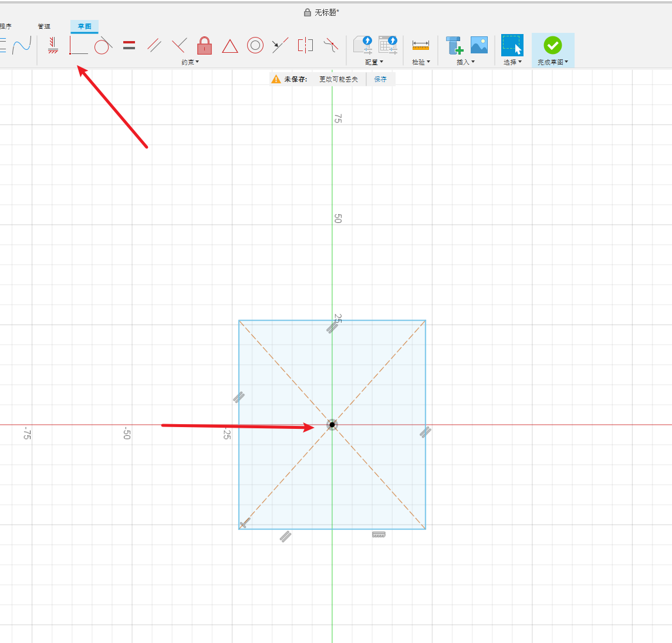The image size is (672, 643).
Task: Click the Fix/Unfix red lock icon
Action: coord(204,45)
